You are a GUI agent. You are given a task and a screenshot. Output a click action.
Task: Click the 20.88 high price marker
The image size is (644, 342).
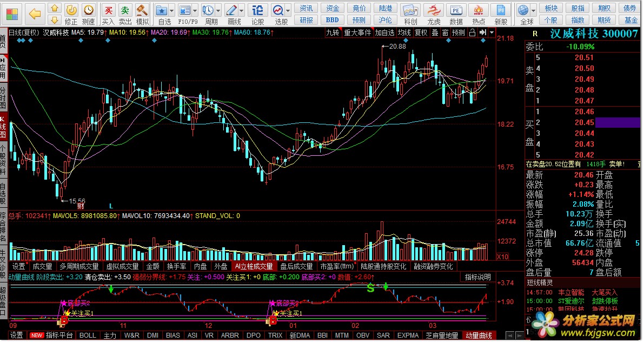[397, 47]
